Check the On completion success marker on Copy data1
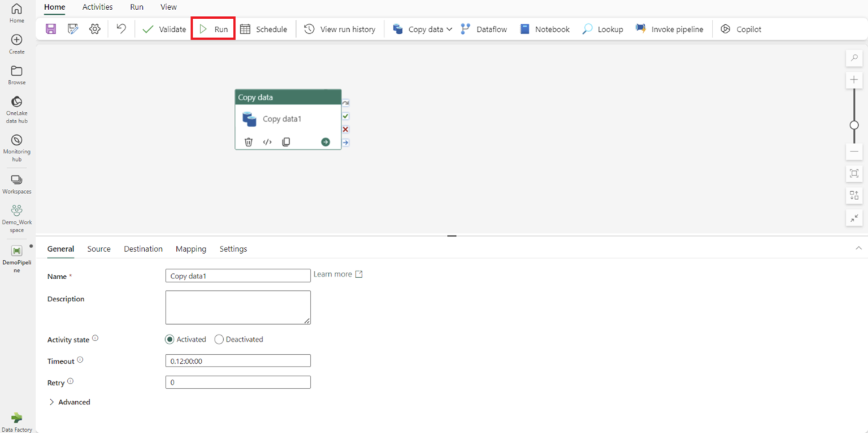 click(x=345, y=116)
